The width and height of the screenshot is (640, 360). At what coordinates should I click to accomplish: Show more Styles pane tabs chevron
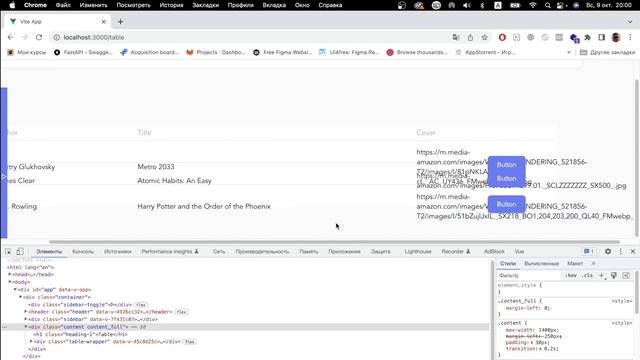[593, 264]
